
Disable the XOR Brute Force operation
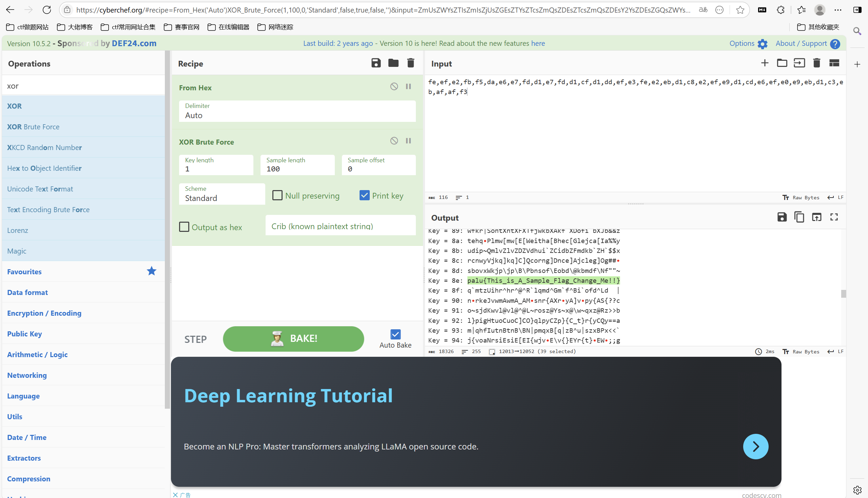394,141
